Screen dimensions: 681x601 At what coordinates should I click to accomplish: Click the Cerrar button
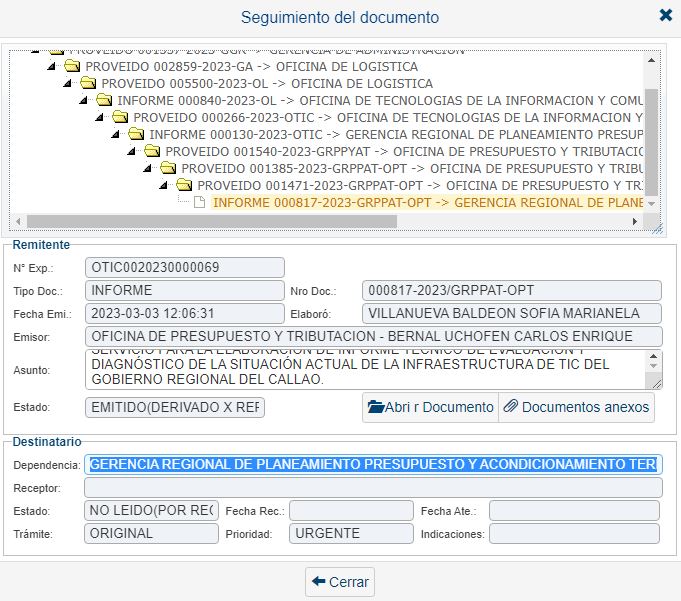340,582
